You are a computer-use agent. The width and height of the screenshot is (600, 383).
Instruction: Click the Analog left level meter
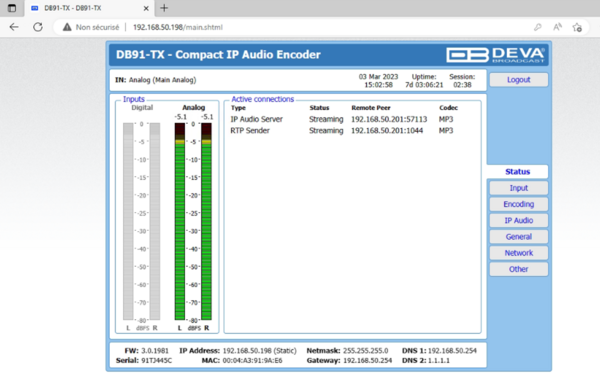pyautogui.click(x=179, y=222)
